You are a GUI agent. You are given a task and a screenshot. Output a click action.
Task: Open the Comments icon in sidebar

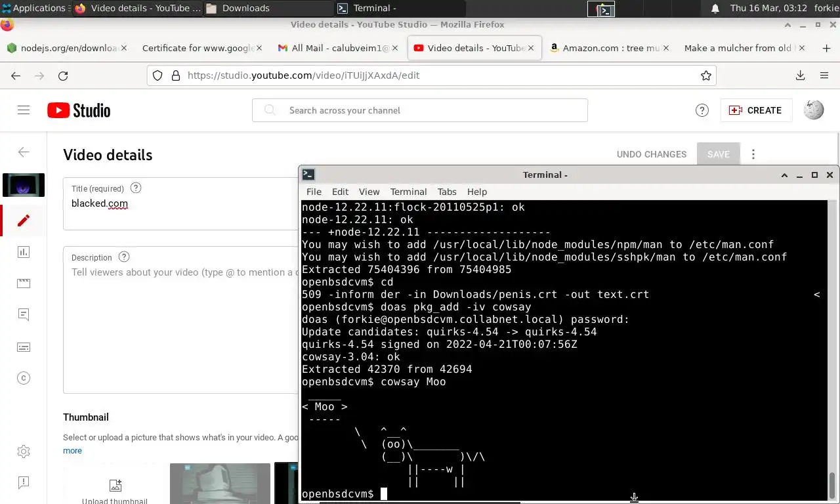click(24, 315)
